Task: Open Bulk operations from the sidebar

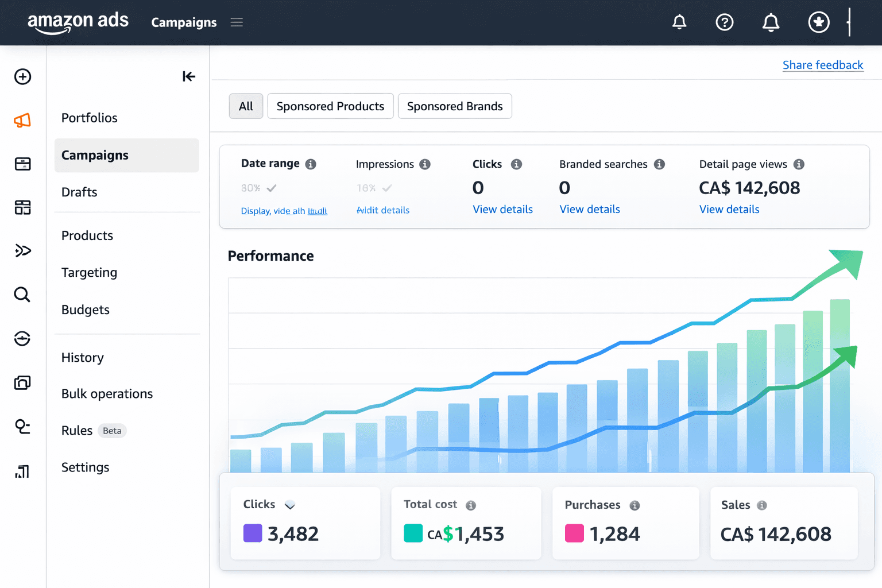Action: click(x=107, y=393)
